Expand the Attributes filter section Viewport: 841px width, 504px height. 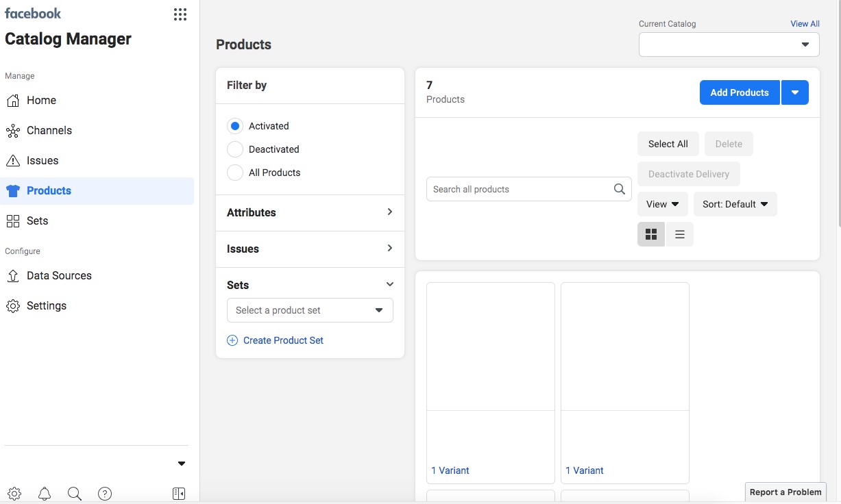pos(310,212)
